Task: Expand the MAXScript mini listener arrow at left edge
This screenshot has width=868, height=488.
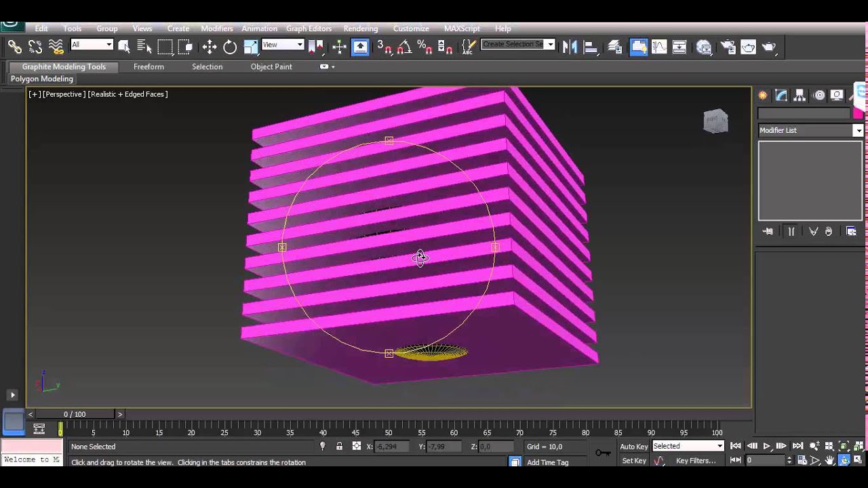Action: [x=12, y=394]
